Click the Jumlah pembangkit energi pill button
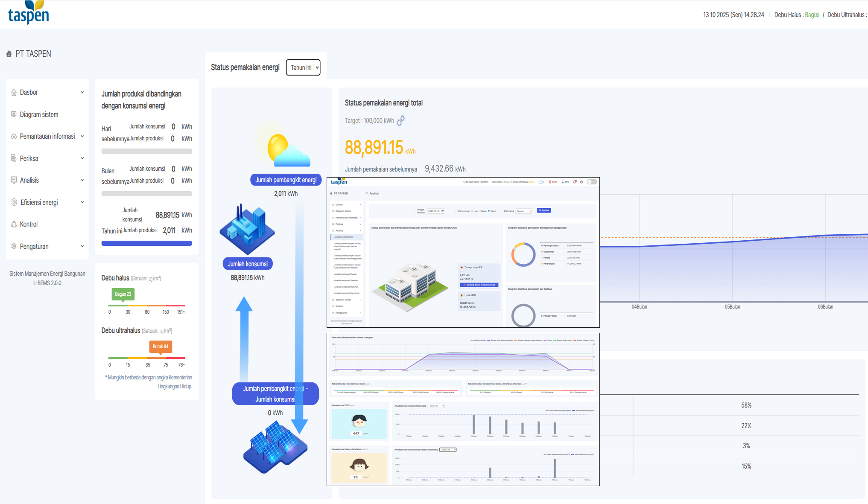Screen dimensions: 868x504 click(x=286, y=180)
